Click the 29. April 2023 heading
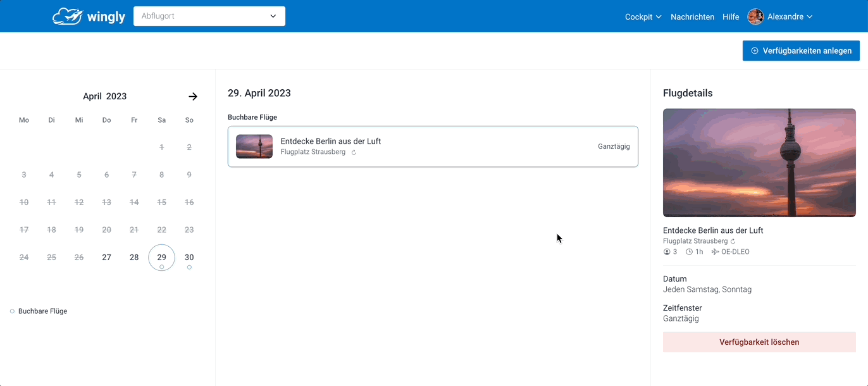The height and width of the screenshot is (386, 868). (x=259, y=93)
